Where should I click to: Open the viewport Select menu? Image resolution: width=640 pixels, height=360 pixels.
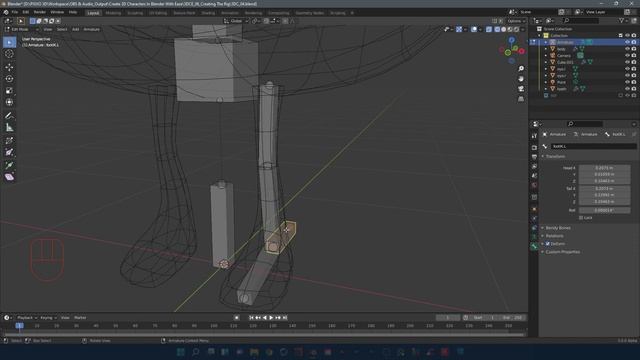point(62,29)
